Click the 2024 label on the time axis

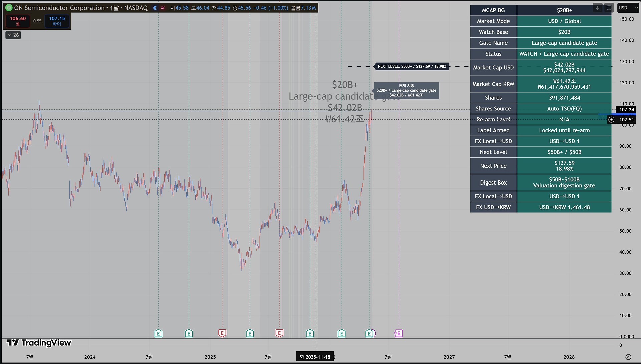click(x=90, y=357)
